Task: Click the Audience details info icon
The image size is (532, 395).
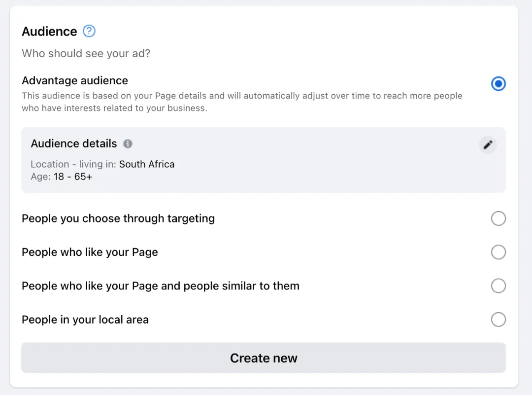Action: 128,144
